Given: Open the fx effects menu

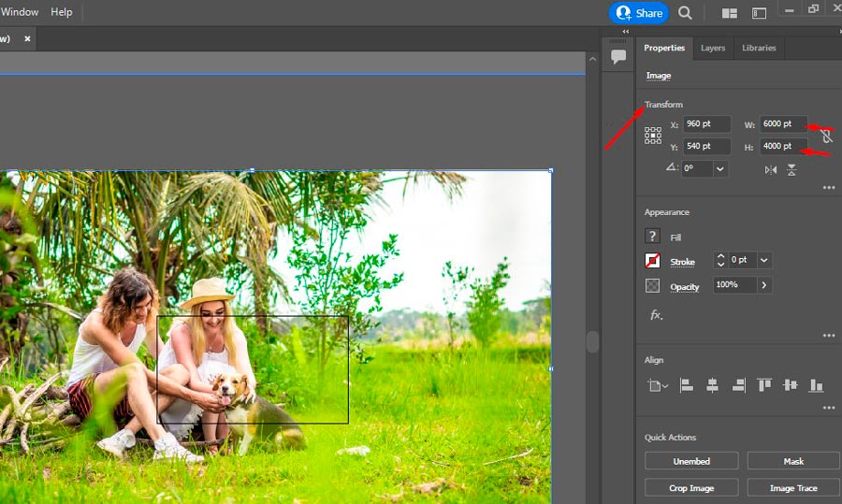Looking at the screenshot, I should tap(656, 315).
